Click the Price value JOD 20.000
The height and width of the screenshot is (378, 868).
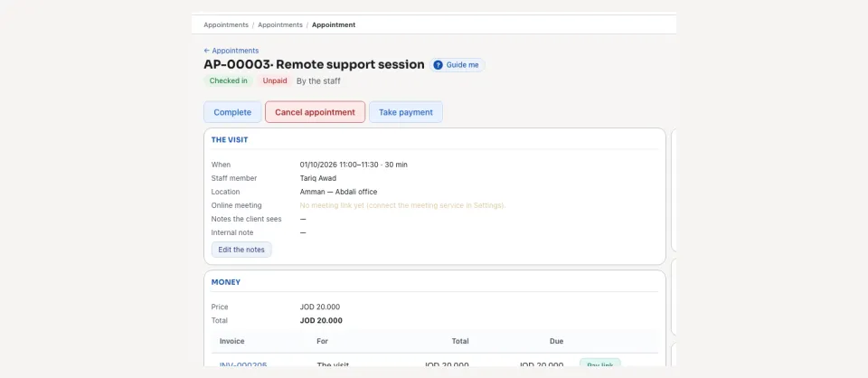(x=320, y=307)
